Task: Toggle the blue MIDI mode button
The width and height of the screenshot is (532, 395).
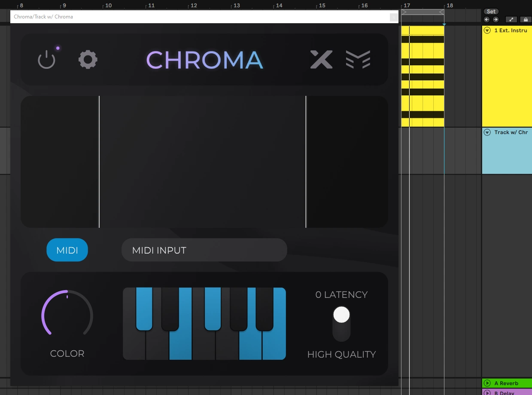Action: click(x=67, y=250)
